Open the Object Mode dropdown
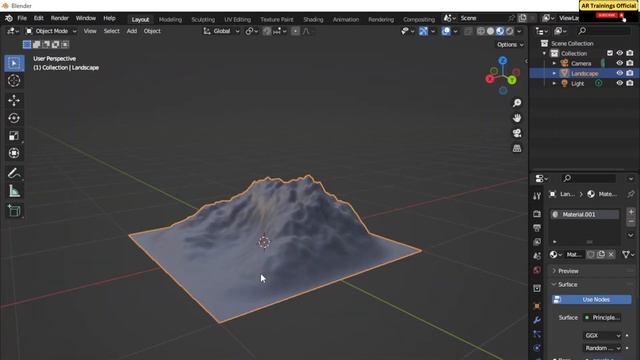This screenshot has height=360, width=640. (51, 31)
